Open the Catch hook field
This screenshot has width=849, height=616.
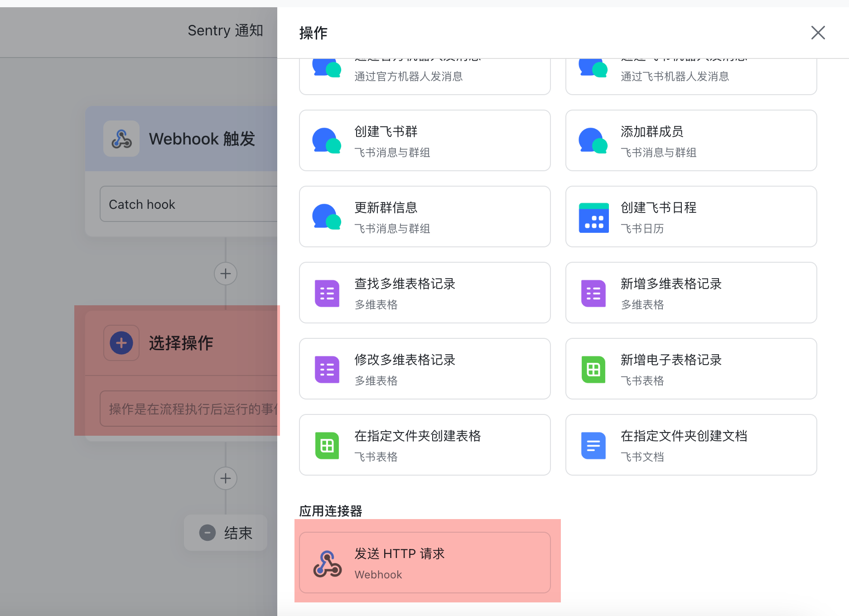tap(188, 204)
